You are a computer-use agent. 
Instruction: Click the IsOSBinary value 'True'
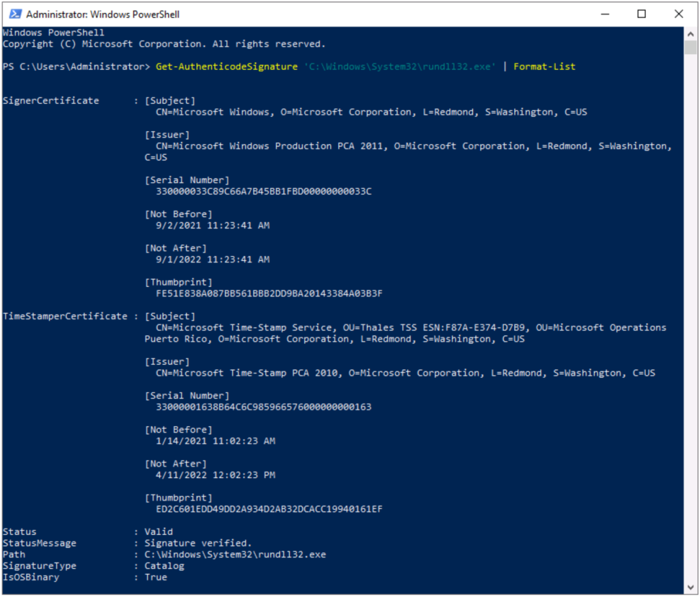[156, 577]
